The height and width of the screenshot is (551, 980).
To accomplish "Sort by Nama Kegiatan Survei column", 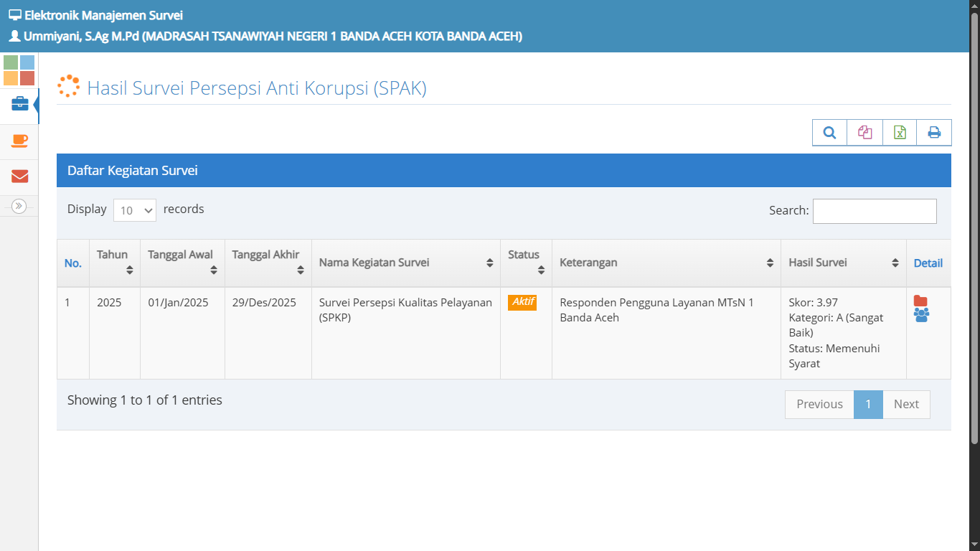I will (405, 263).
